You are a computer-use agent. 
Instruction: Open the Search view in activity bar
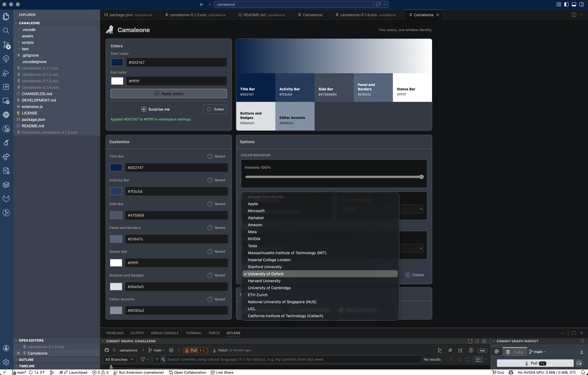[x=6, y=30]
